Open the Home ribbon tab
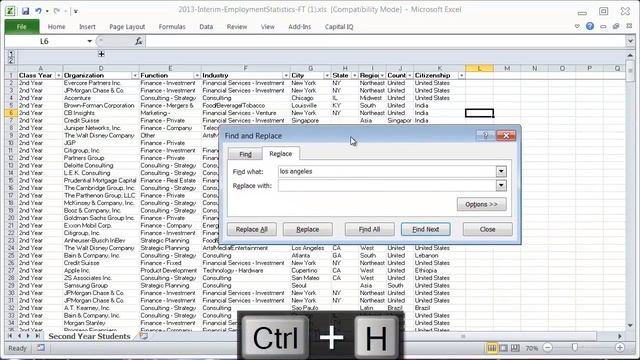This screenshot has width=640, height=360. click(56, 27)
